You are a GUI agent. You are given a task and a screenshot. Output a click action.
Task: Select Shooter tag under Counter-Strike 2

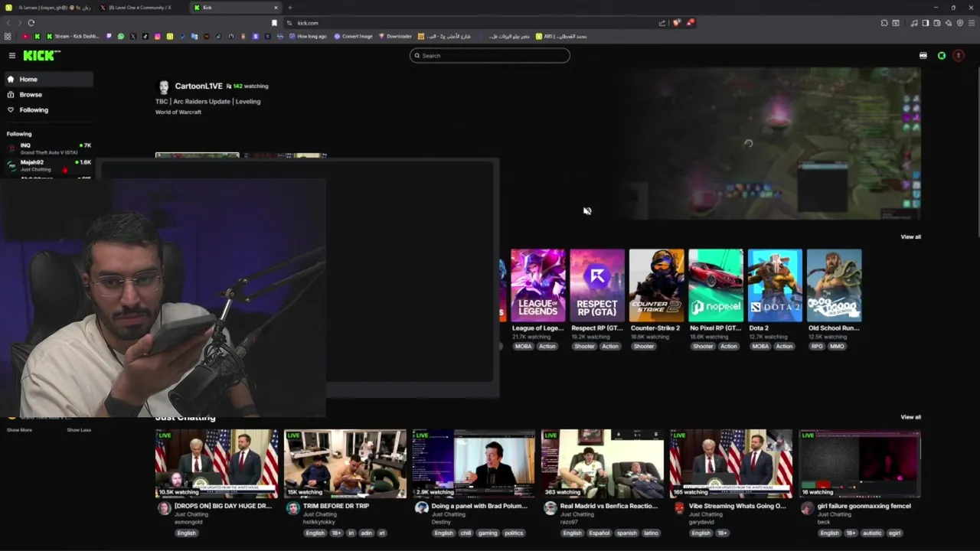click(x=644, y=347)
